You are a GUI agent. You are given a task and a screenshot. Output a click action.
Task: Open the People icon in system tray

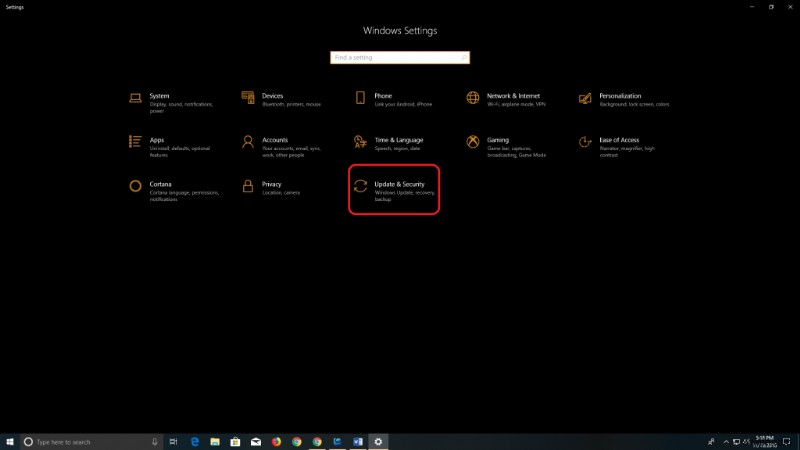[x=711, y=442]
